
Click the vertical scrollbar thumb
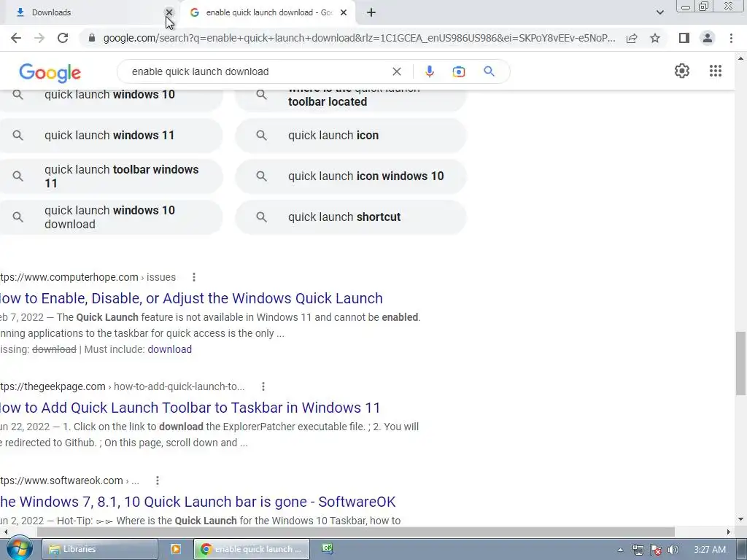point(740,363)
